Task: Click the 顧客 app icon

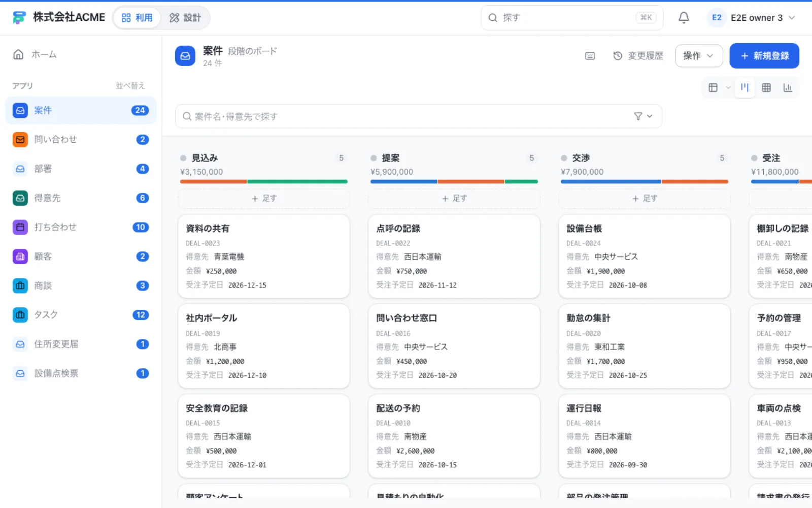Action: coord(20,257)
